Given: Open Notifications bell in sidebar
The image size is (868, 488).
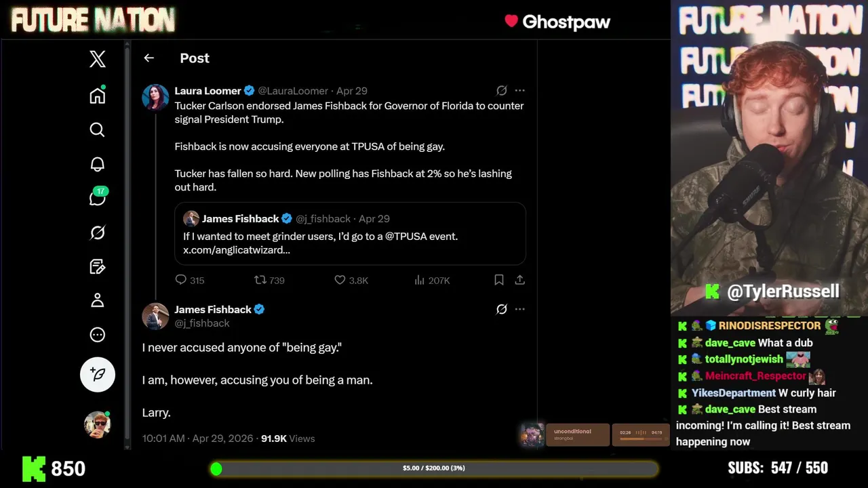Looking at the screenshot, I should click(98, 164).
